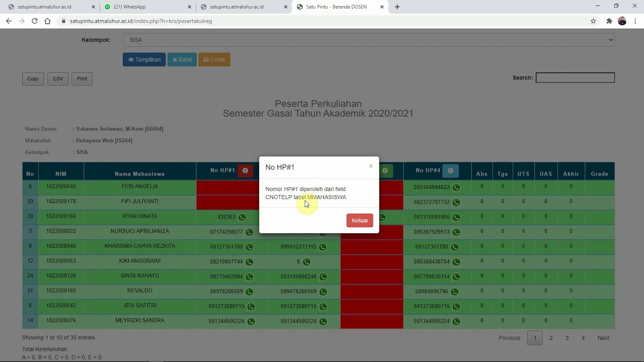Reload the page with browser refresh icon
Screen dimensions: 644x362
tap(34, 21)
